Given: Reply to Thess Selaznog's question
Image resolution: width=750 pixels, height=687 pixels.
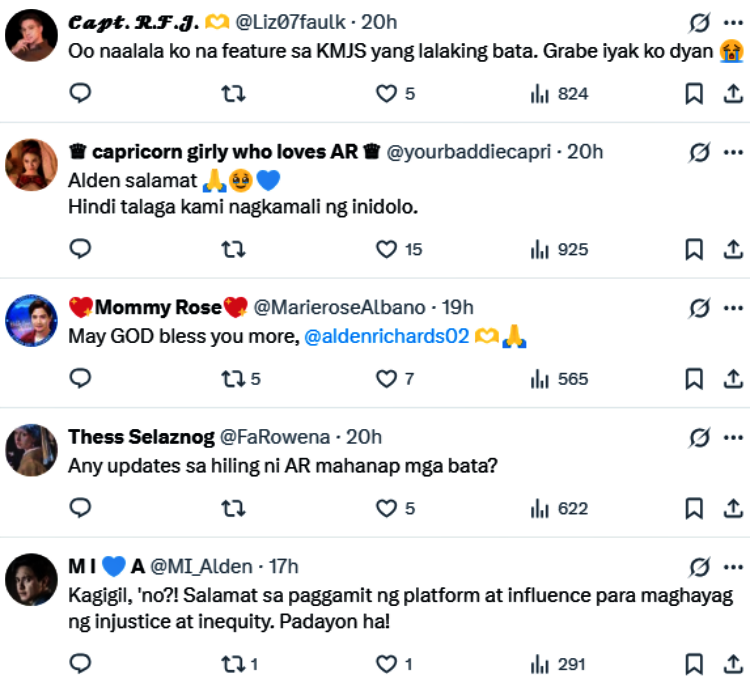Looking at the screenshot, I should pos(81,509).
